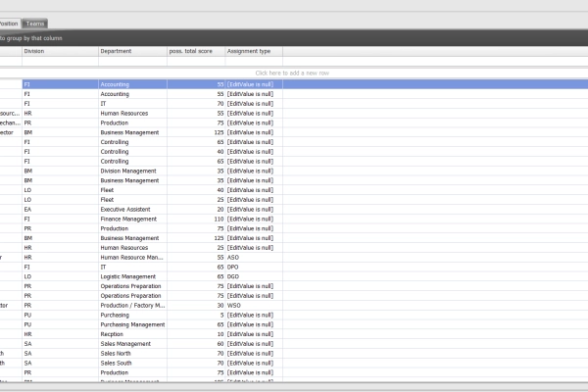Screen dimensions: 588x392
Task: Sort by the Division column header
Action: coord(60,51)
